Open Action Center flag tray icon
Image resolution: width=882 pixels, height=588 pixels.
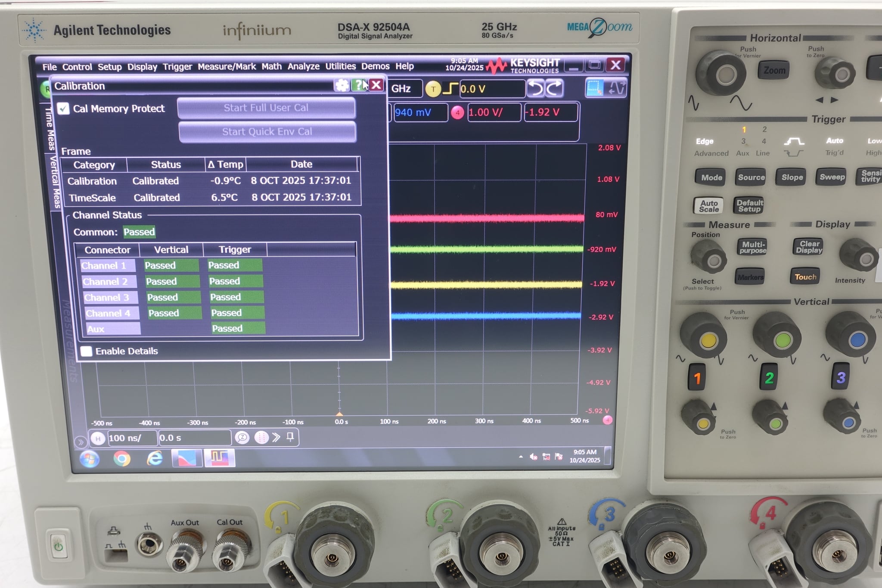point(559,456)
